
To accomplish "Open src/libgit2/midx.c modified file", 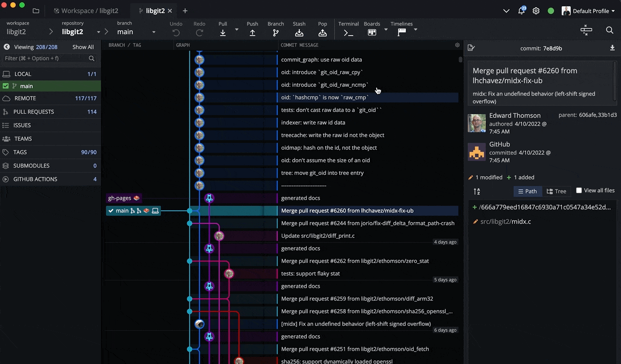I will click(505, 222).
